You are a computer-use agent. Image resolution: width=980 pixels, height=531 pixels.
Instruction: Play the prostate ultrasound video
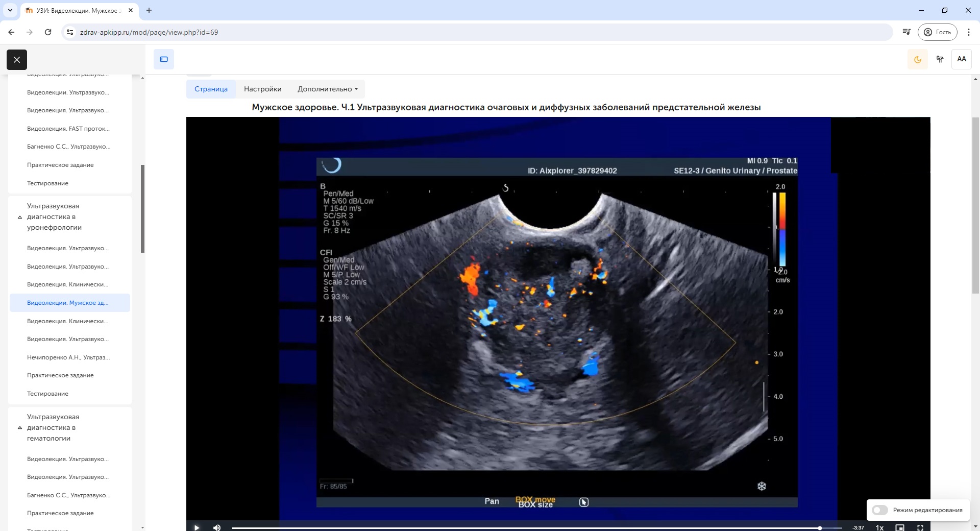(197, 527)
